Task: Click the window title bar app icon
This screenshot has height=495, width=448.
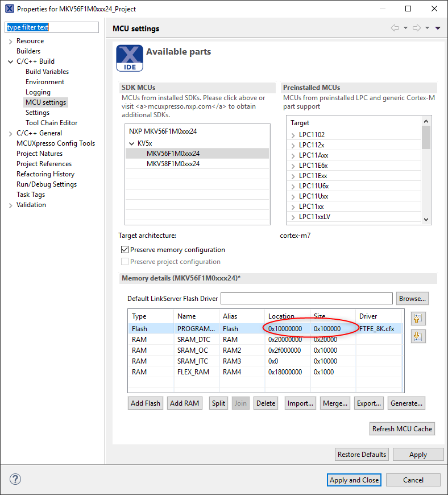Action: coord(10,9)
